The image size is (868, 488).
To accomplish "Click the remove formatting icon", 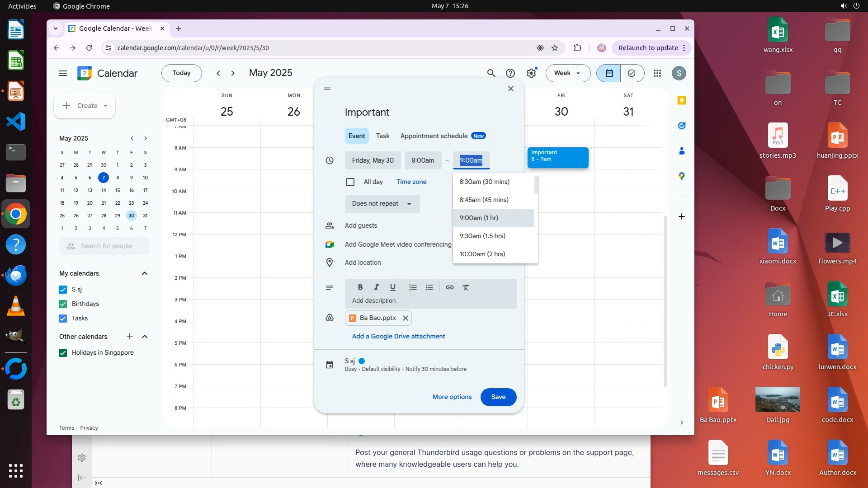I will 466,287.
